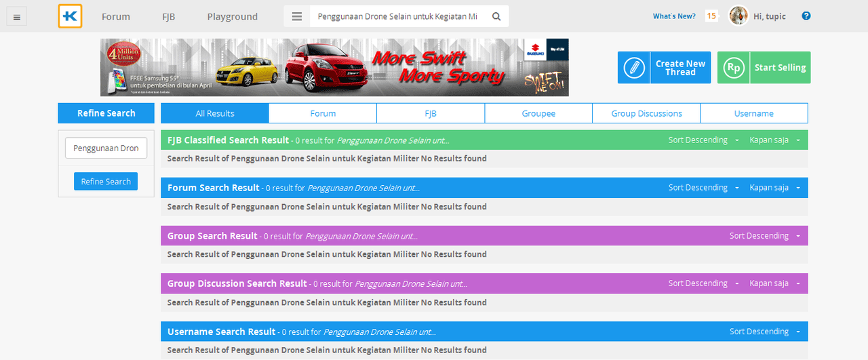Open the What's New? link
Image resolution: width=868 pixels, height=360 pixels.
click(674, 16)
